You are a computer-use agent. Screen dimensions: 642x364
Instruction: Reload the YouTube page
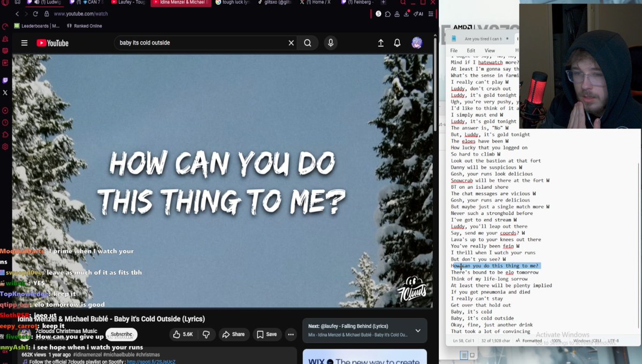pyautogui.click(x=35, y=14)
